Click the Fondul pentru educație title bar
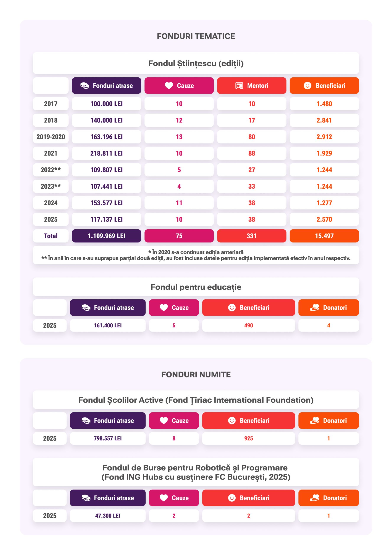 196,287
